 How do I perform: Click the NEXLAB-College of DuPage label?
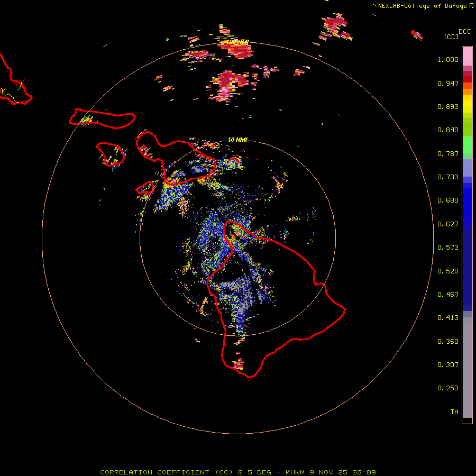[x=422, y=6]
